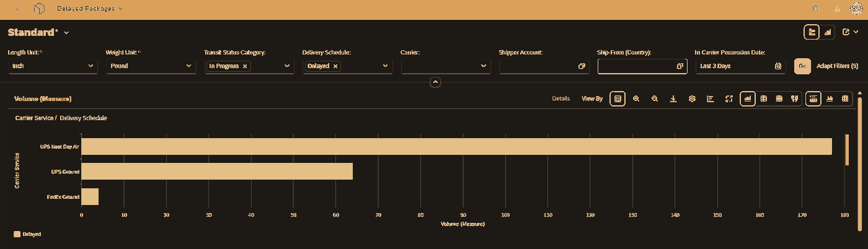The height and width of the screenshot is (249, 868).
Task: Zoom out on the chart
Action: click(x=655, y=98)
